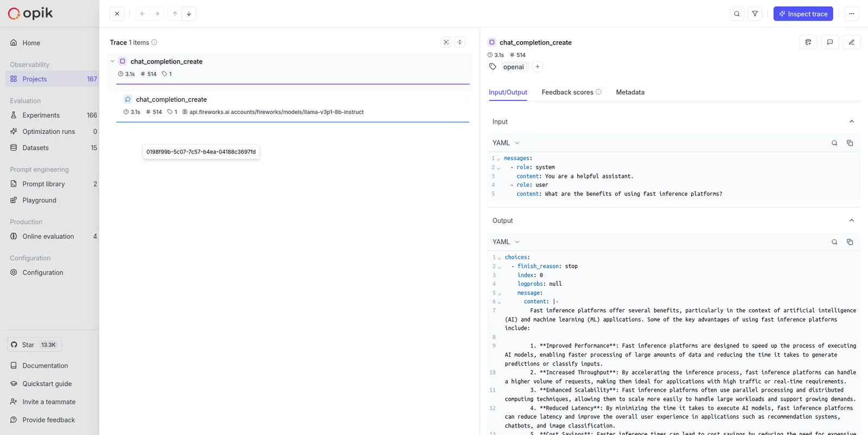Copy the Output code block

pyautogui.click(x=850, y=242)
